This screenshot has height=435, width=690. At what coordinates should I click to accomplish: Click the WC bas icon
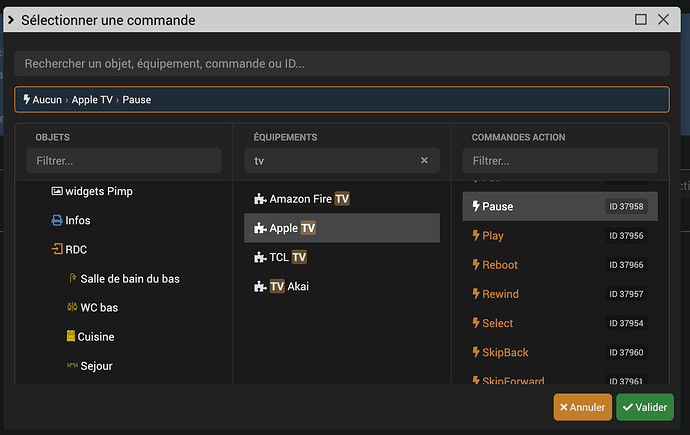(x=72, y=307)
